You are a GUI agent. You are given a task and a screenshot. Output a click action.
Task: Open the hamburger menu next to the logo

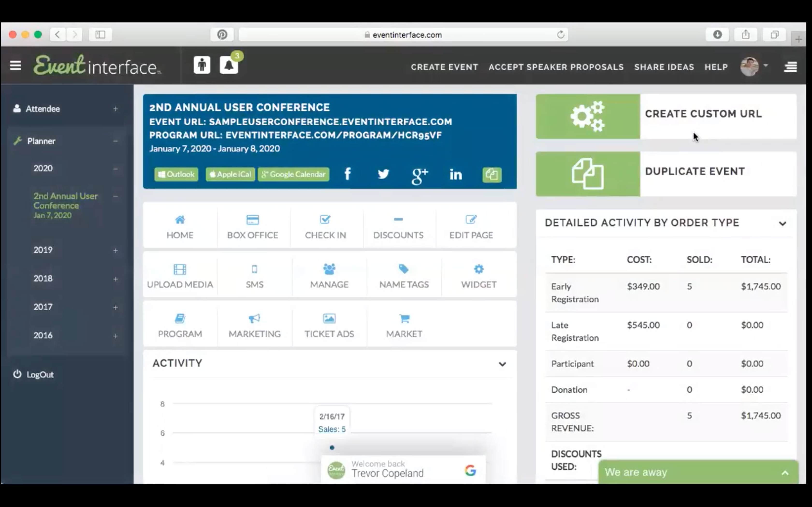click(15, 65)
